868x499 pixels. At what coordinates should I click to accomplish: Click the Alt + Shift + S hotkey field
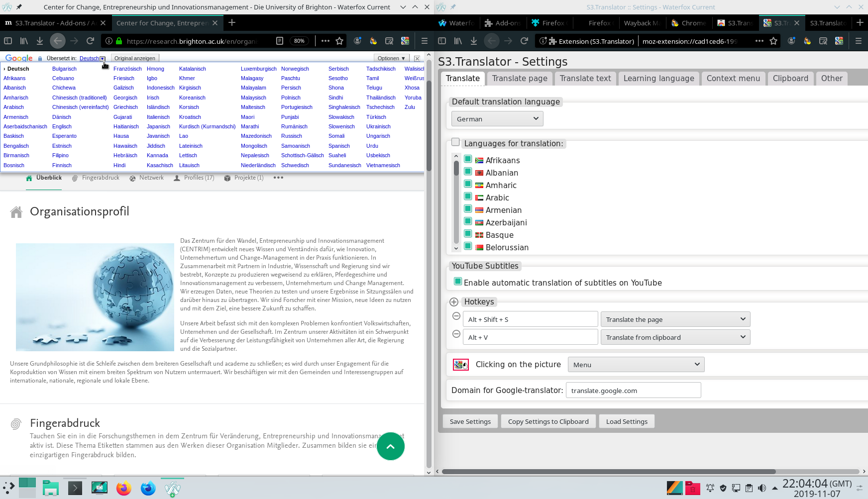tap(531, 319)
